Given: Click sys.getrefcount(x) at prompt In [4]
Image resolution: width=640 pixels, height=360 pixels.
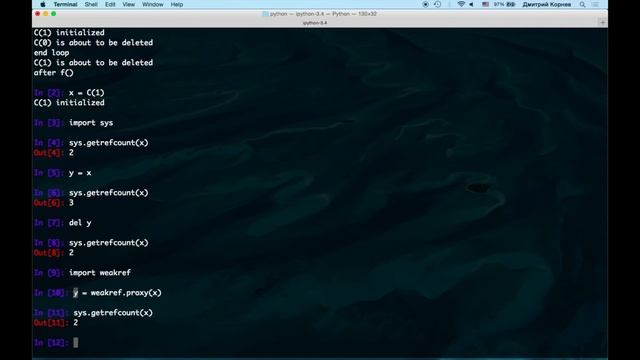Looking at the screenshot, I should pos(109,143).
